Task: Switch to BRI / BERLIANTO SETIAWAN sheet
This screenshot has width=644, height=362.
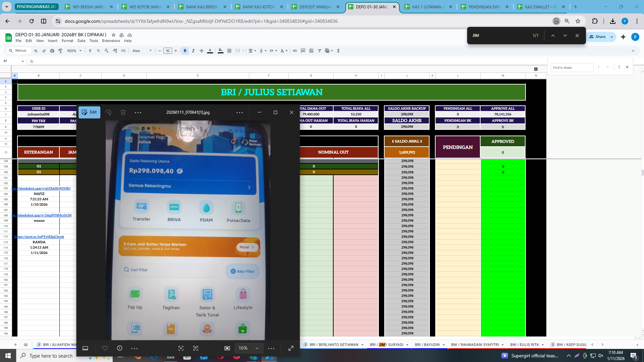Action: click(334, 345)
